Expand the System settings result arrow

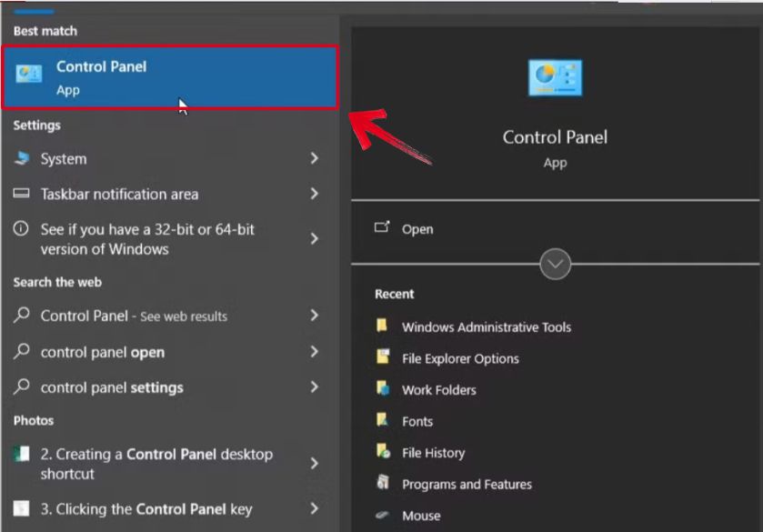[x=314, y=159]
